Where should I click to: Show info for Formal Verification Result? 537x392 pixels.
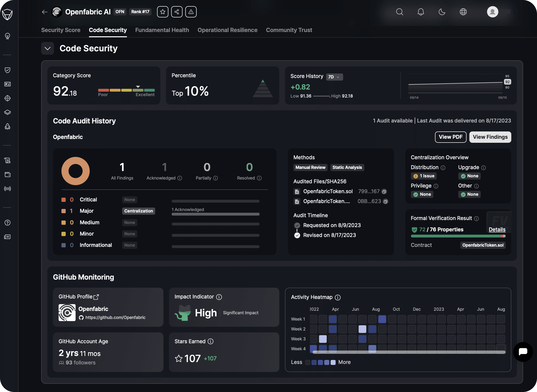[476, 219]
